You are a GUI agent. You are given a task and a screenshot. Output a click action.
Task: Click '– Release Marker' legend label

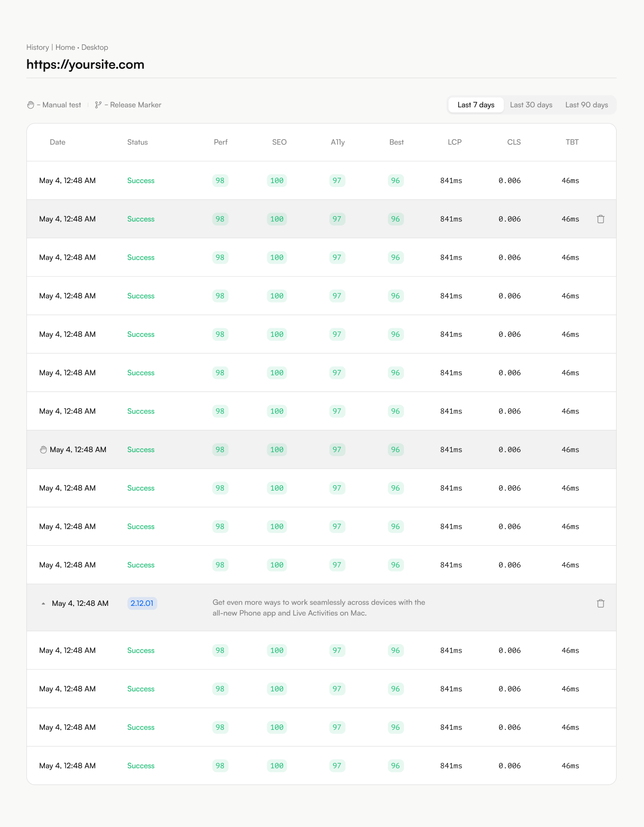[133, 105]
